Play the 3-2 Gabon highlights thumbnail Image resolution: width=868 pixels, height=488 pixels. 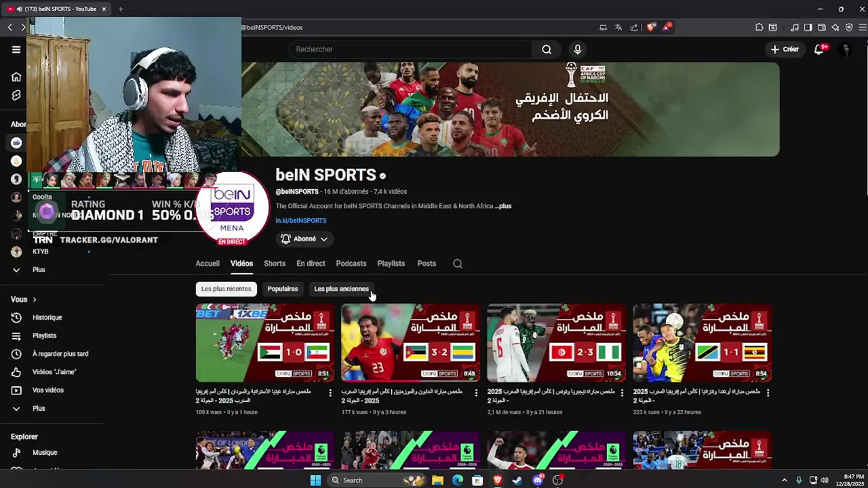(410, 343)
